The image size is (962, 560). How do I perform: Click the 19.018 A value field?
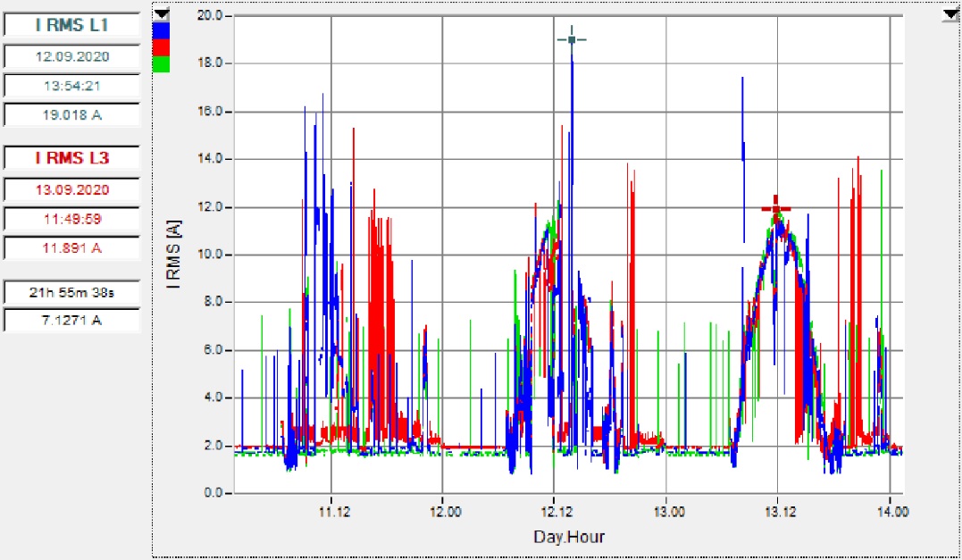point(71,114)
